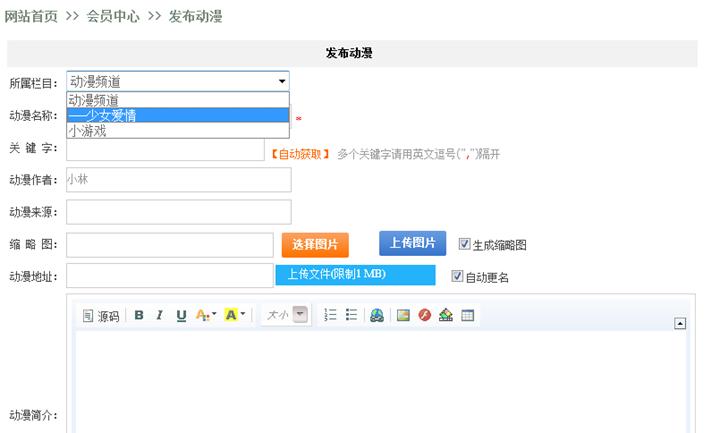Open the text highlight color picker
This screenshot has height=433, width=720.
pyautogui.click(x=235, y=315)
